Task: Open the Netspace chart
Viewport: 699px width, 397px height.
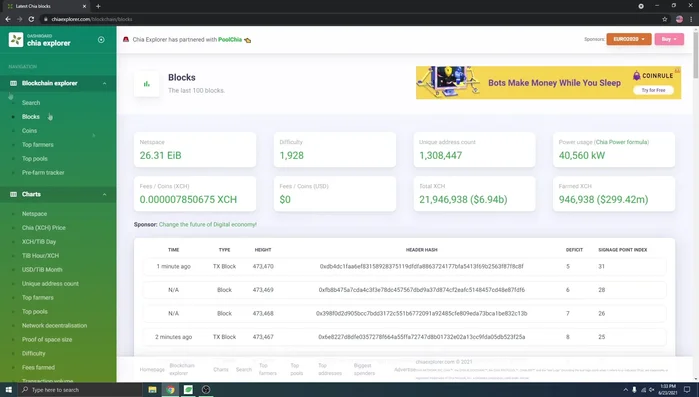Action: (x=34, y=214)
